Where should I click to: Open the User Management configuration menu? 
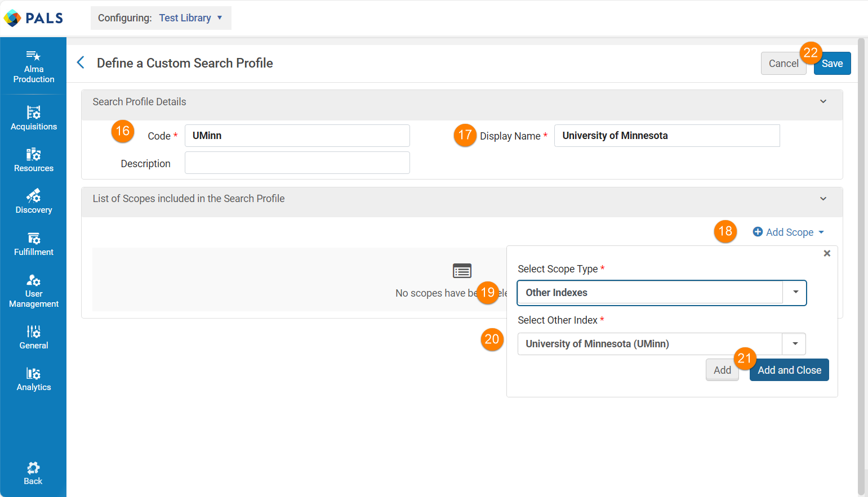pos(33,290)
